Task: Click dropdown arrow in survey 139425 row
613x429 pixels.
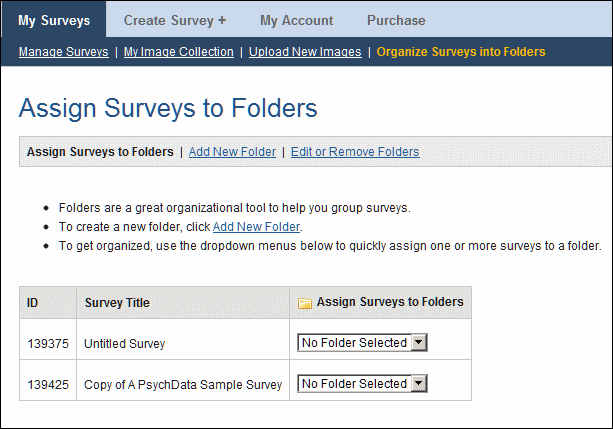Action: [x=419, y=384]
